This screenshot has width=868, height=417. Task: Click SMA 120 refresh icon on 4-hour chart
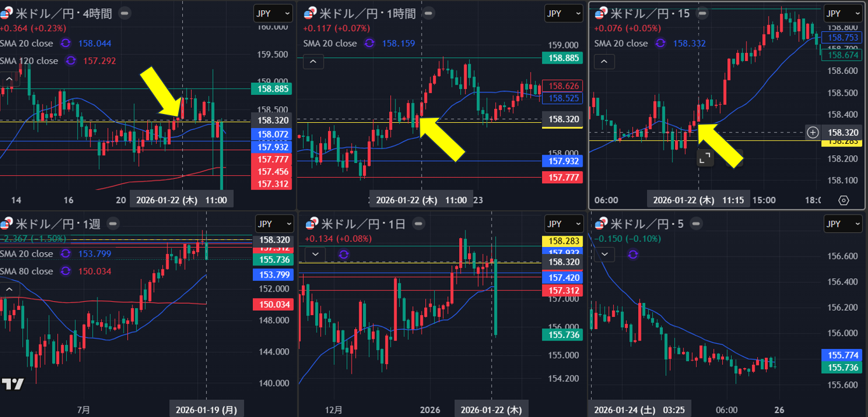(x=71, y=61)
